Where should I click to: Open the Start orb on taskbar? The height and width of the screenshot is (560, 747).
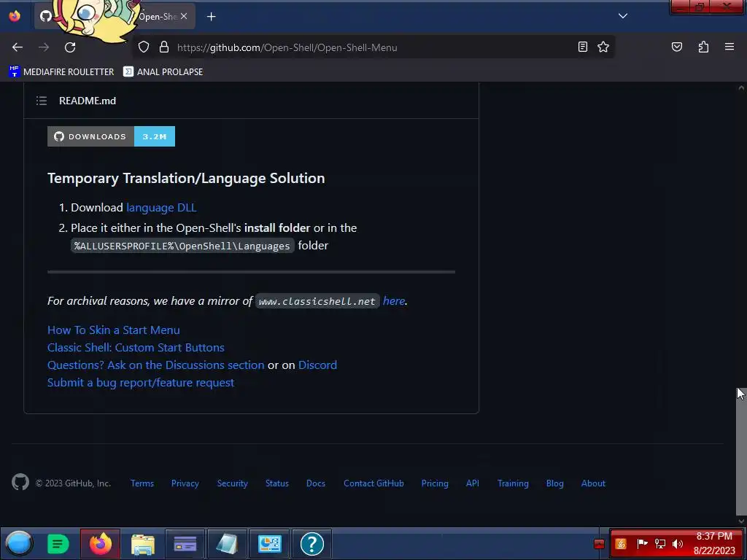(x=19, y=542)
